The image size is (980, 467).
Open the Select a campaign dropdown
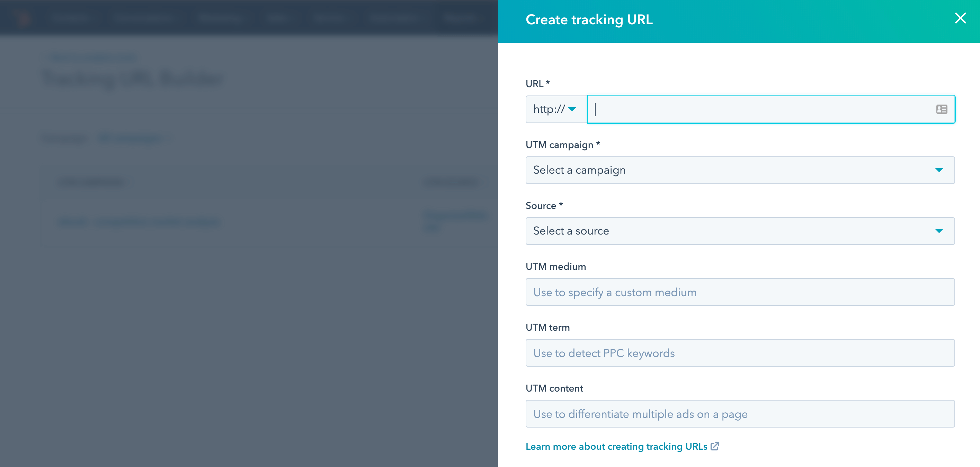[740, 170]
